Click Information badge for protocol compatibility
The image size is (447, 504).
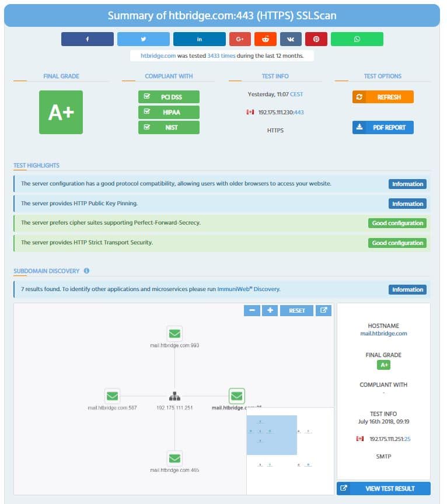[407, 184]
